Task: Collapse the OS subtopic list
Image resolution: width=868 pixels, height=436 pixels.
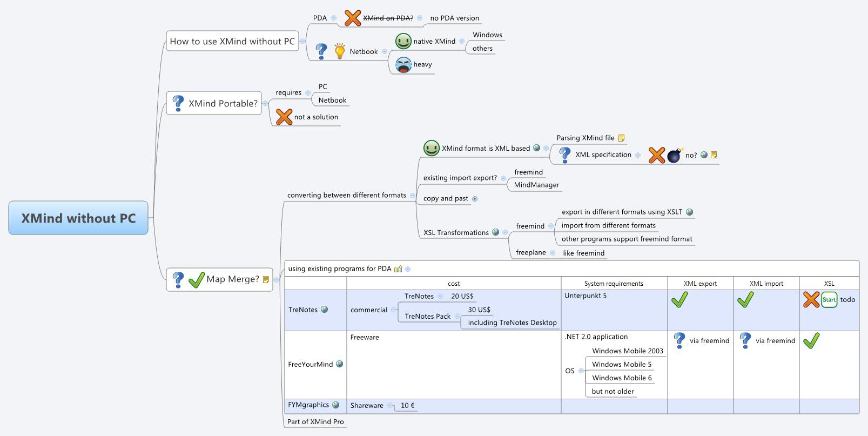Action: [581, 371]
